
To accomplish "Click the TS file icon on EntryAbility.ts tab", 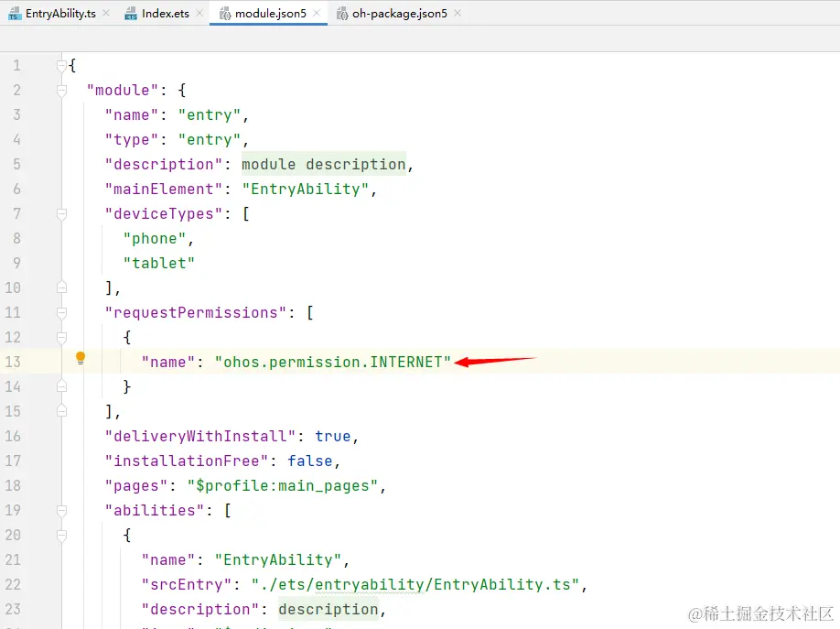I will coord(15,14).
